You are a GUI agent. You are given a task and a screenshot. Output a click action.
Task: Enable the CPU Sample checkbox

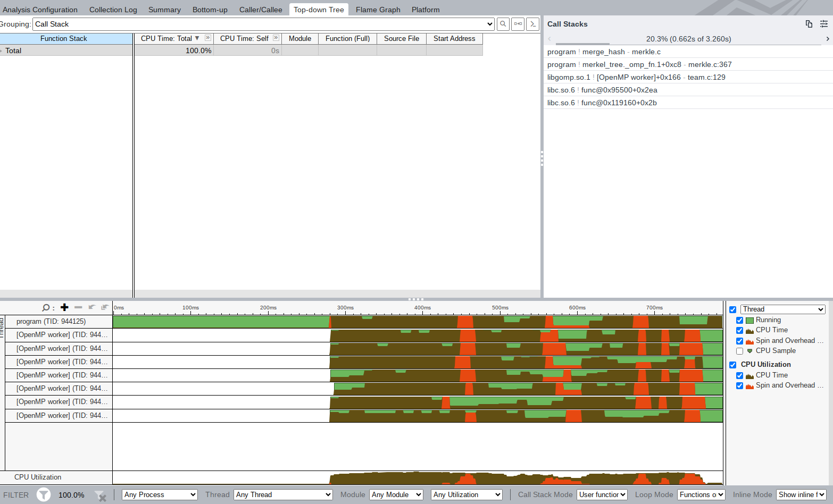coord(739,351)
